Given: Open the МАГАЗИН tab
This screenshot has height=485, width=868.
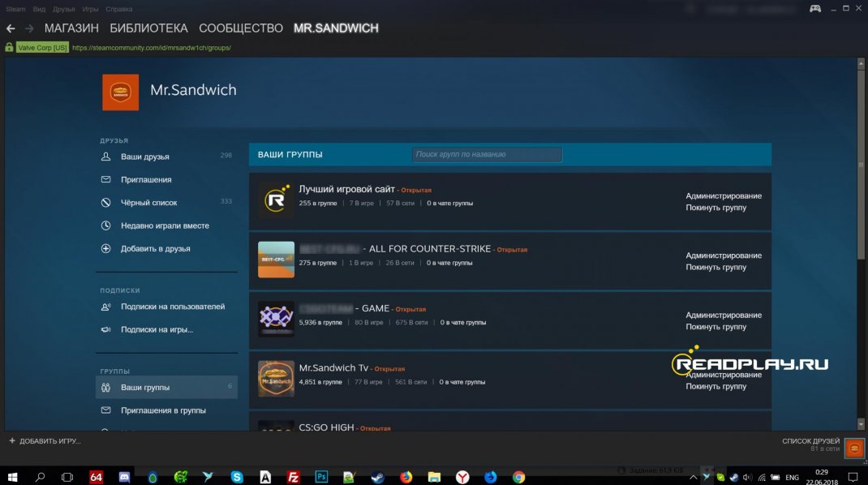Looking at the screenshot, I should coord(71,28).
